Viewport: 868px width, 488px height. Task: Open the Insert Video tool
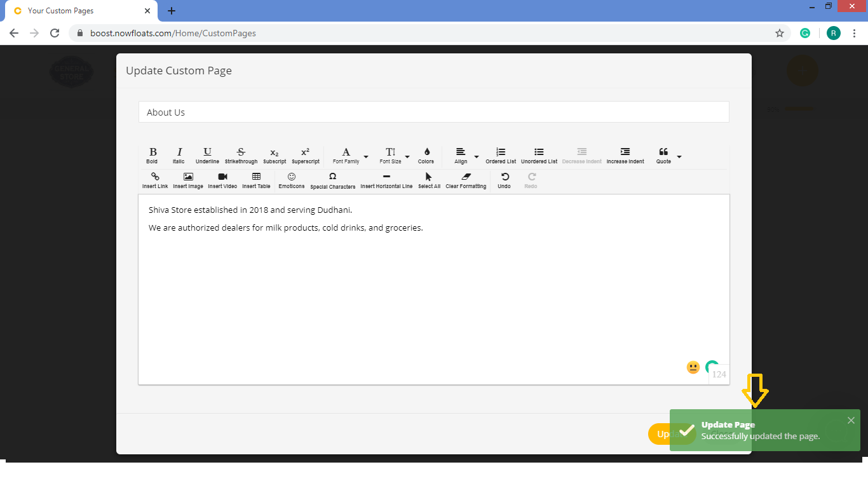[222, 180]
